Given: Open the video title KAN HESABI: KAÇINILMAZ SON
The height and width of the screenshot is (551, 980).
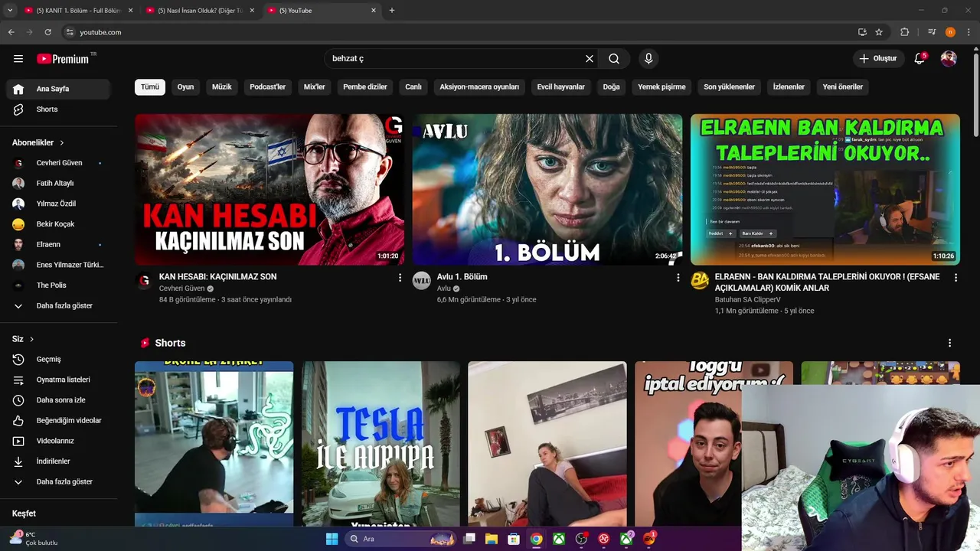Looking at the screenshot, I should 217,277.
